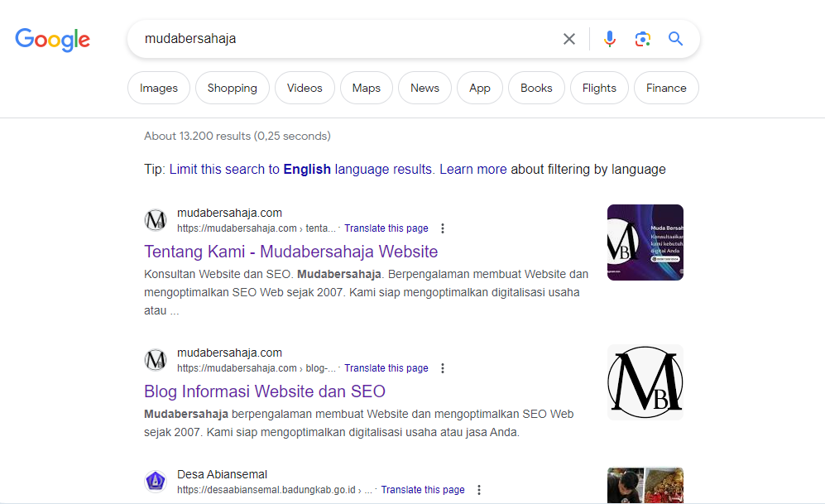825x504 pixels.
Task: Switch to the Finance tab
Action: [665, 88]
